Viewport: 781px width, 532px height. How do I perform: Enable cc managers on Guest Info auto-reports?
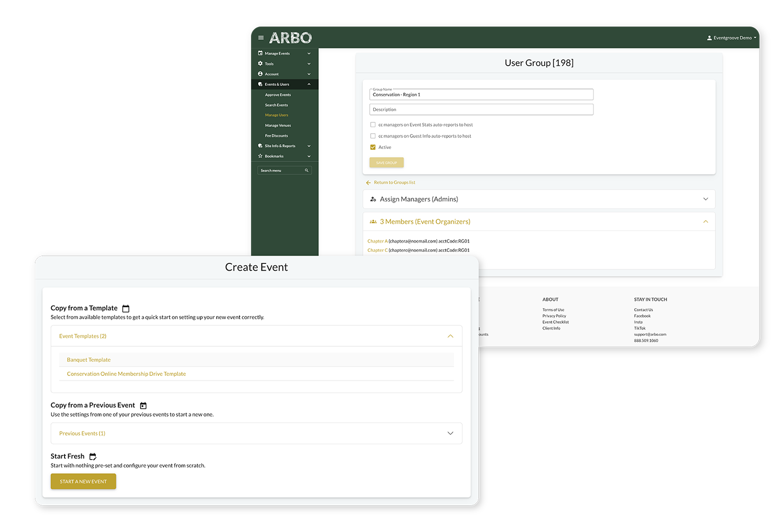[x=373, y=136]
